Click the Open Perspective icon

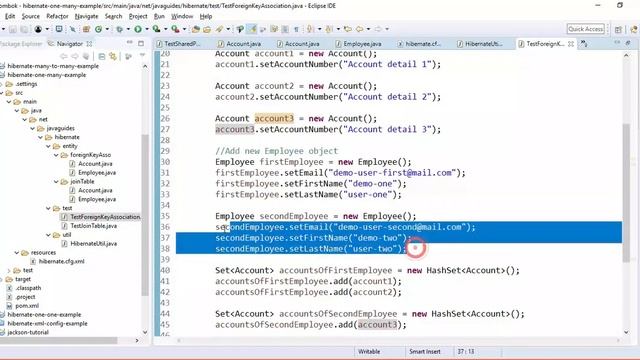(x=618, y=29)
